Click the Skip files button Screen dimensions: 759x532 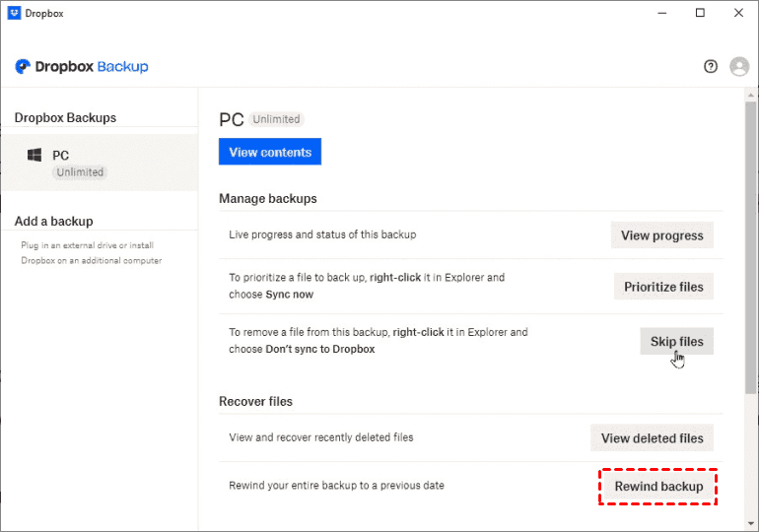click(x=676, y=342)
